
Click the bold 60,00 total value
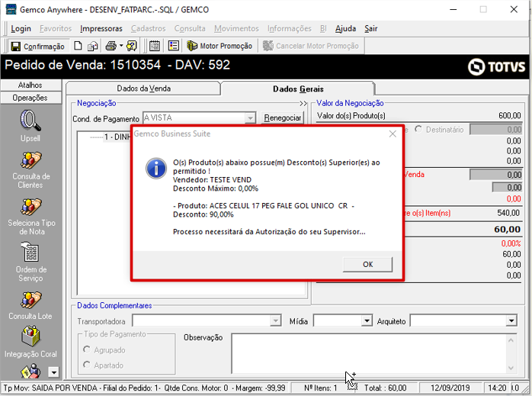click(x=507, y=229)
